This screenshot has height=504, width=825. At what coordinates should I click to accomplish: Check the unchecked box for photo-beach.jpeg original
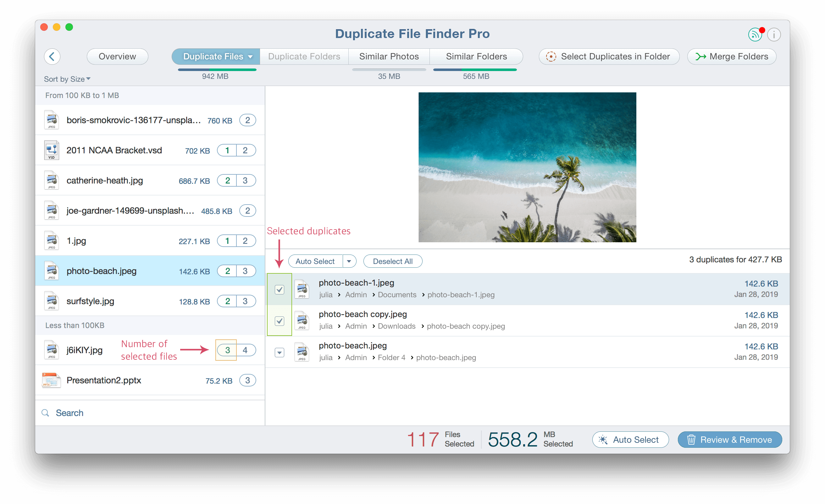tap(279, 352)
